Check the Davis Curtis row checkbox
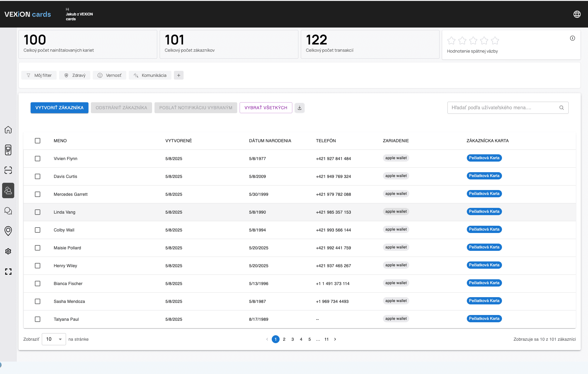 tap(38, 176)
